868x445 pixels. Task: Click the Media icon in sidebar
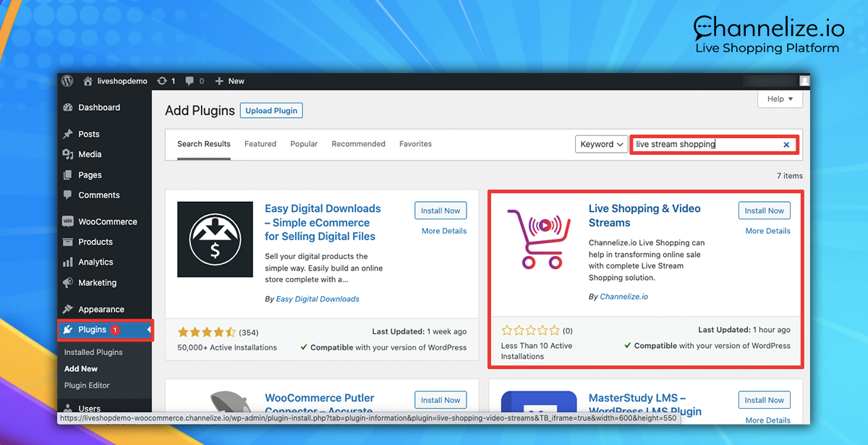[68, 154]
